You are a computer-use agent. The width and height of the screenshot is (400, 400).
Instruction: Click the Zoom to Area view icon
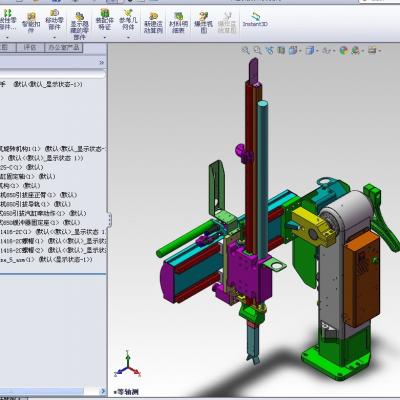257,50
